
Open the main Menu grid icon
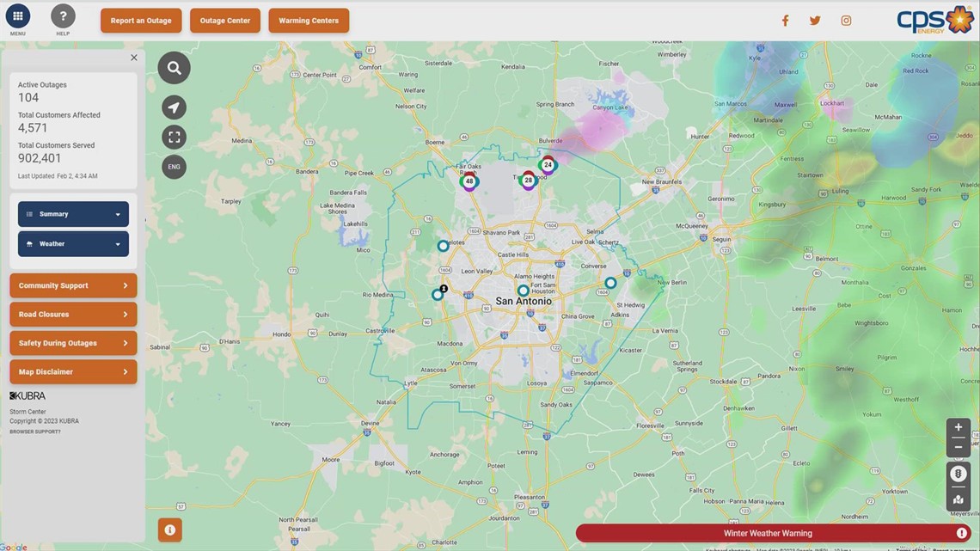(17, 16)
